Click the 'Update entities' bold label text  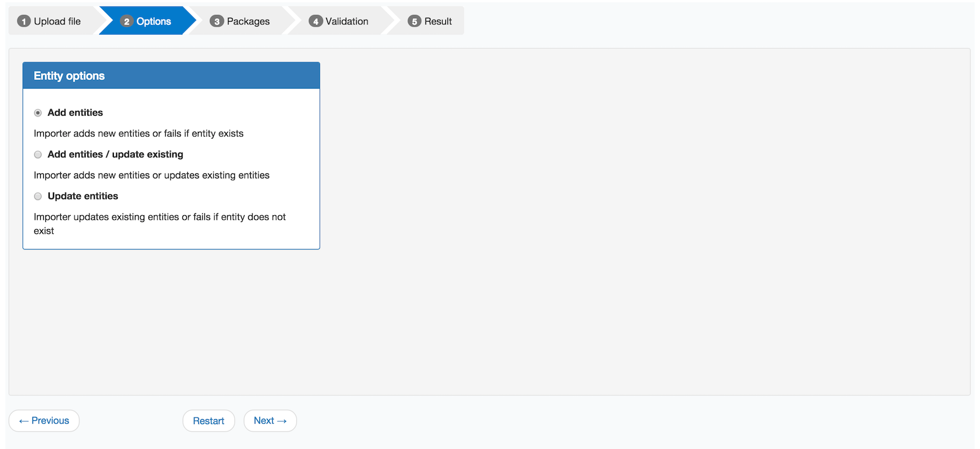[x=83, y=196]
